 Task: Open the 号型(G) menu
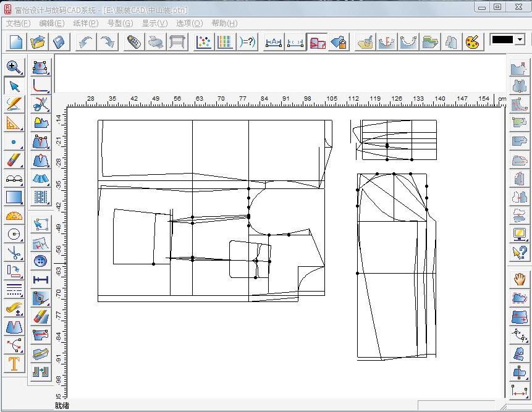[x=120, y=23]
